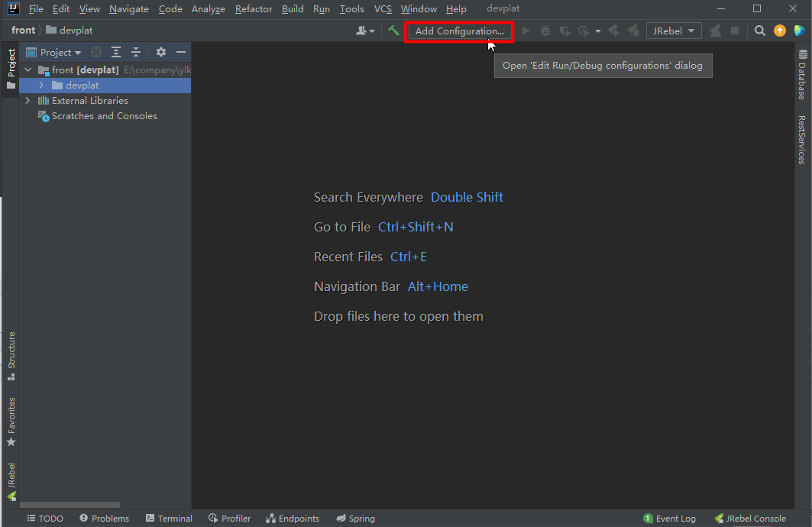Open the Profiler tool window
Viewport: 812px width, 527px height.
point(229,518)
